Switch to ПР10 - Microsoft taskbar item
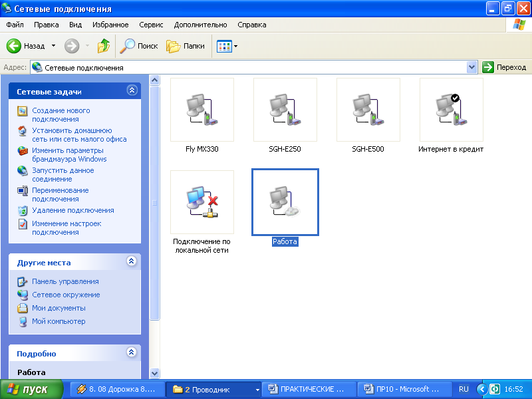This screenshot has height=399, width=532. (404, 389)
